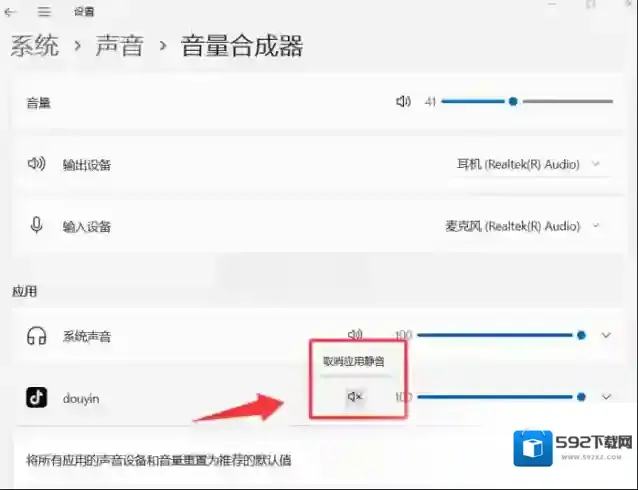The width and height of the screenshot is (638, 490).
Task: Go to 声音 breadcrumb
Action: click(x=120, y=46)
